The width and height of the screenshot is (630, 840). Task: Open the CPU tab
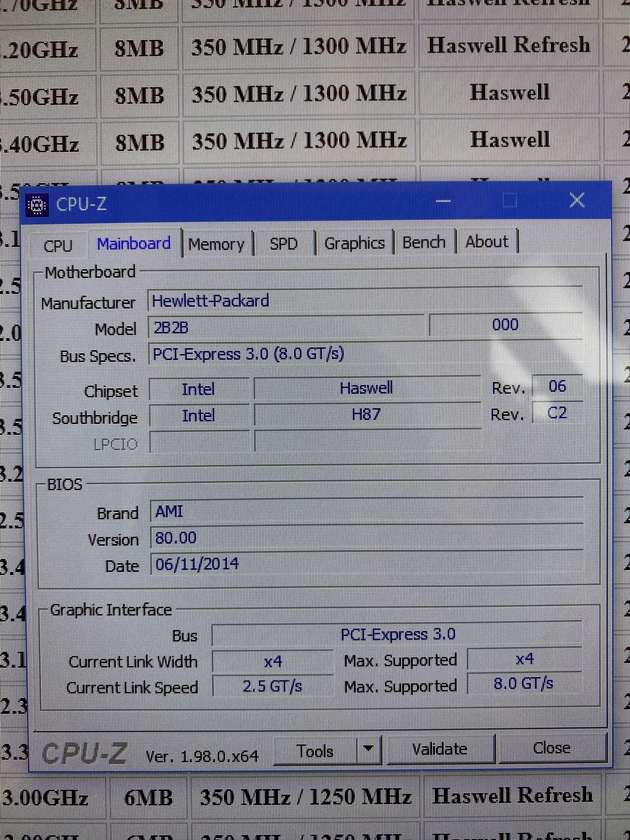[x=58, y=245]
